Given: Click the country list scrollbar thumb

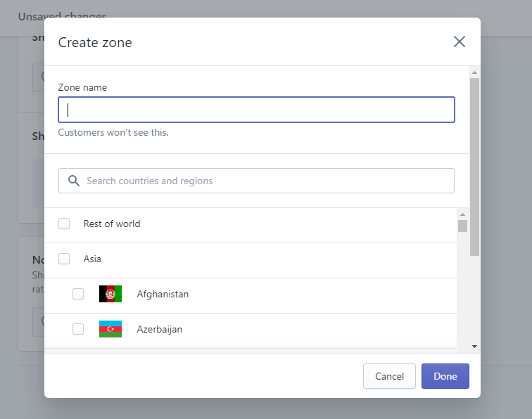Looking at the screenshot, I should pos(462,226).
